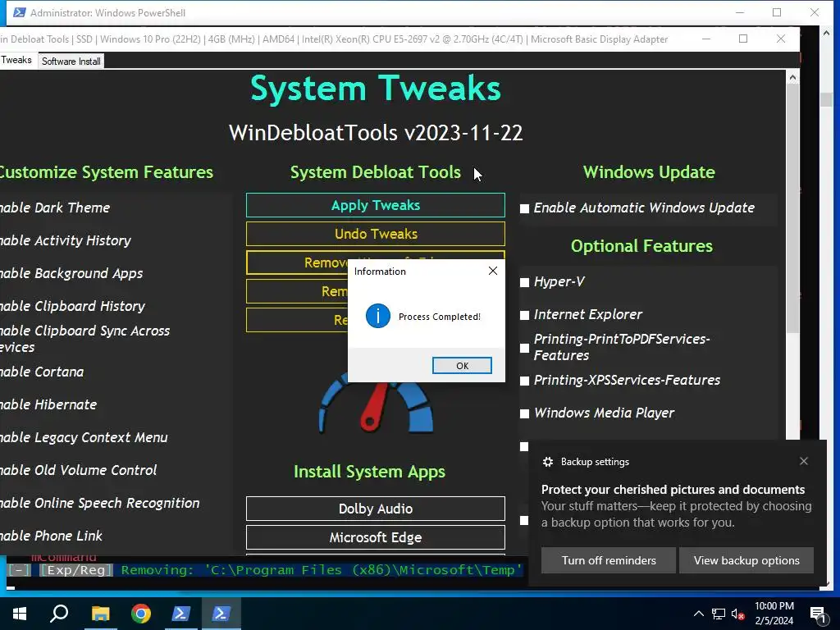Switch to the active PowerShell taskbar icon
The image size is (840, 630).
[x=221, y=614]
